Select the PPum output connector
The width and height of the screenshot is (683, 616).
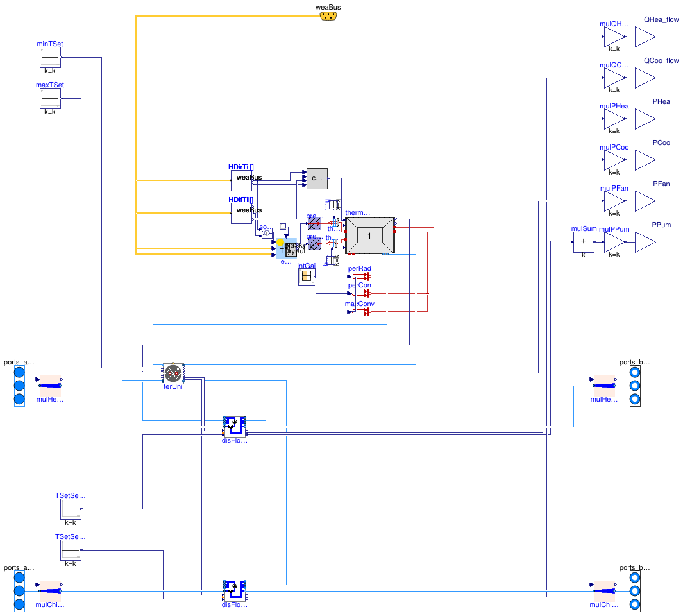point(645,242)
